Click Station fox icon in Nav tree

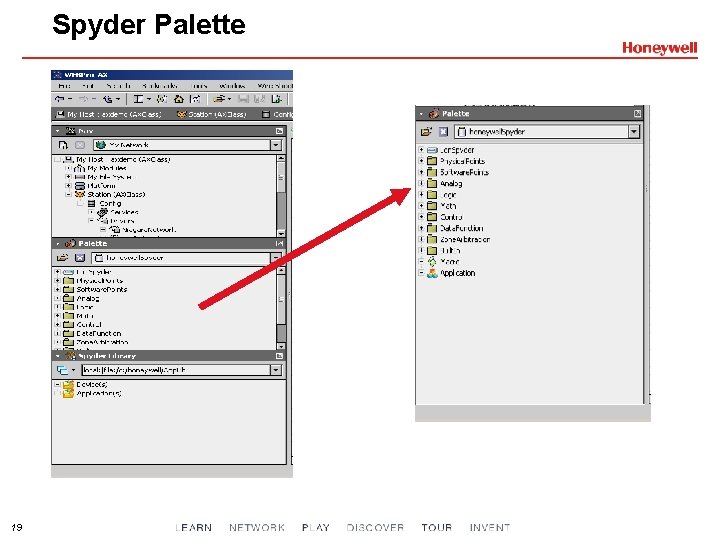point(80,194)
